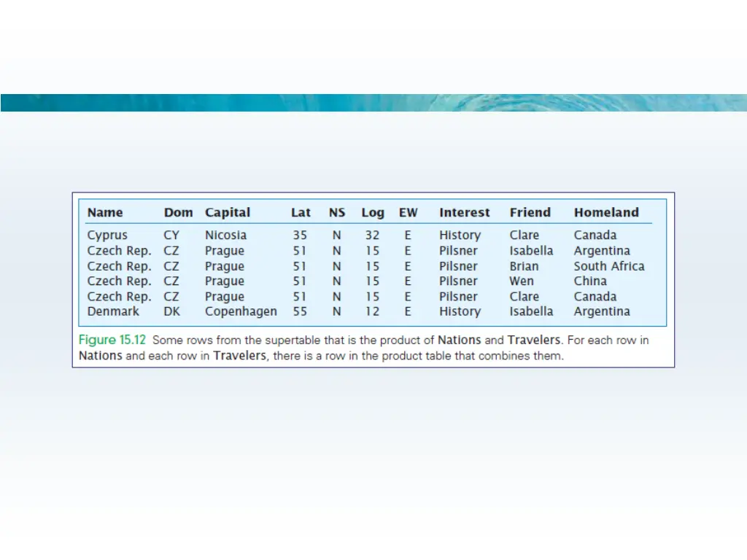Select the 'CY' domain cell
Viewport: 747px width, 560px height.
[x=171, y=236]
